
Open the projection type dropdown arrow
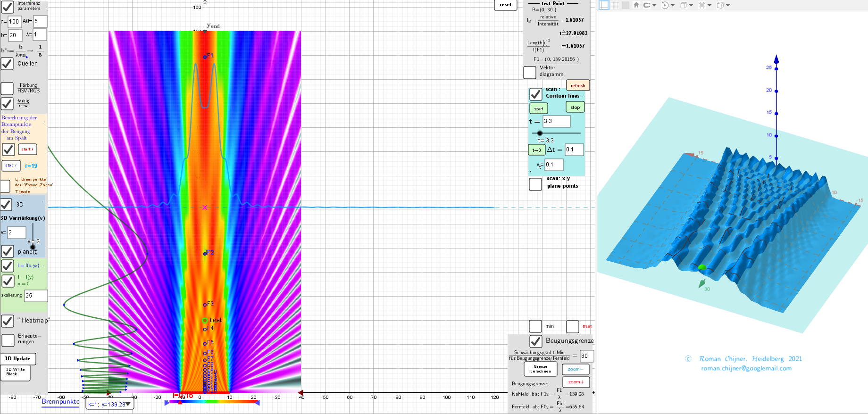click(x=728, y=5)
